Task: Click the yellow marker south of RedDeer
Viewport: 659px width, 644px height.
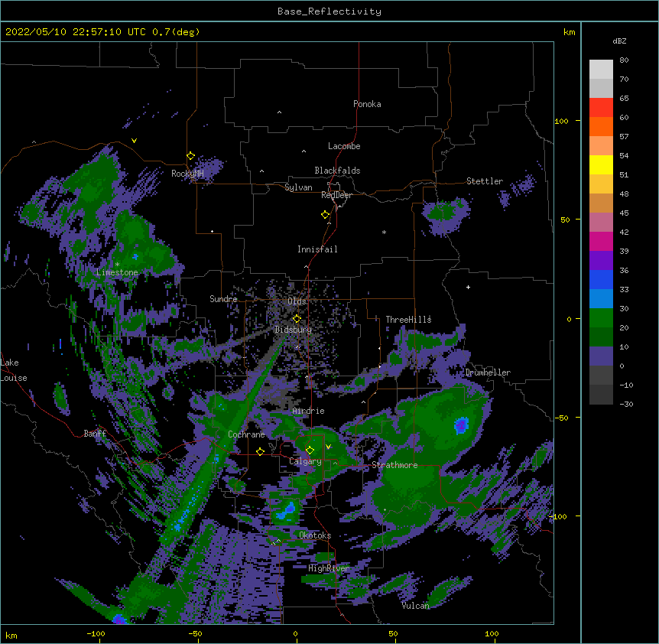Action: pyautogui.click(x=326, y=215)
